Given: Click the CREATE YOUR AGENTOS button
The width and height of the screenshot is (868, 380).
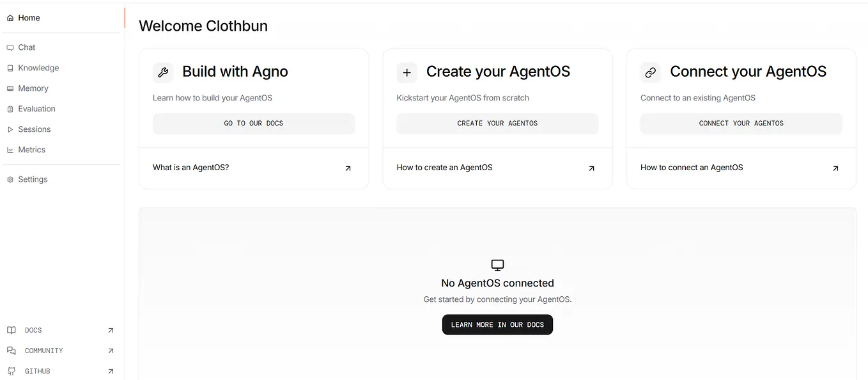Looking at the screenshot, I should coord(497,123).
